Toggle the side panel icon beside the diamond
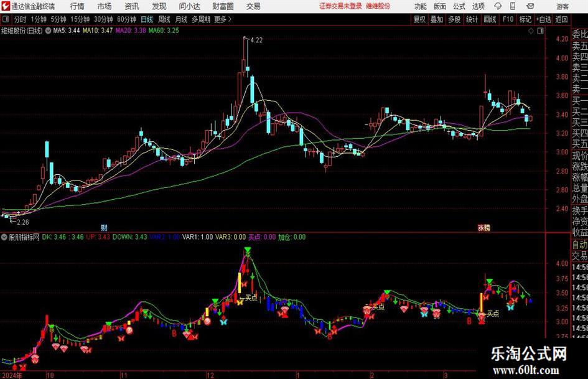588x379 pixels. [540, 31]
